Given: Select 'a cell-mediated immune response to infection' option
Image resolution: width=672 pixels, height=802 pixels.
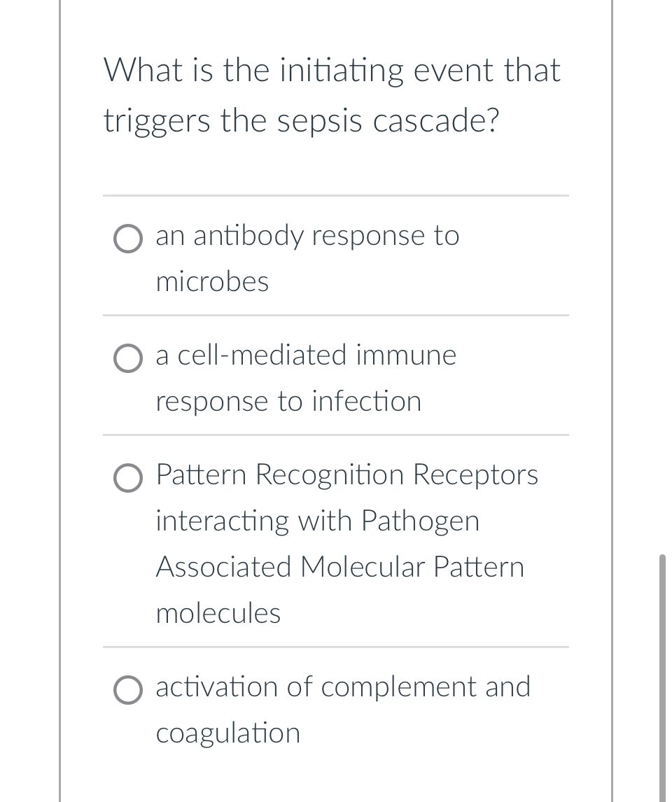Looking at the screenshot, I should pyautogui.click(x=128, y=359).
